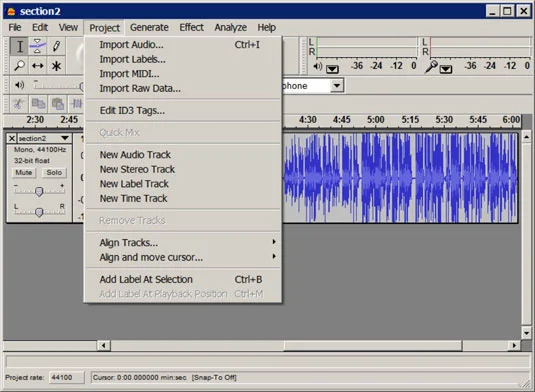Select the Multi-tool asterisk icon
Image resolution: width=535 pixels, height=392 pixels.
pyautogui.click(x=56, y=65)
